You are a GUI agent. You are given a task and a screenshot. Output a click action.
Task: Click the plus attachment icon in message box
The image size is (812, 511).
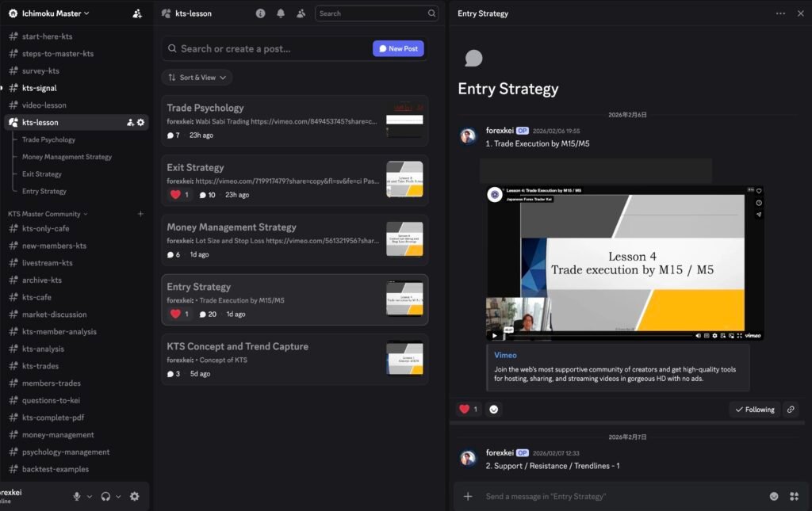coord(468,496)
